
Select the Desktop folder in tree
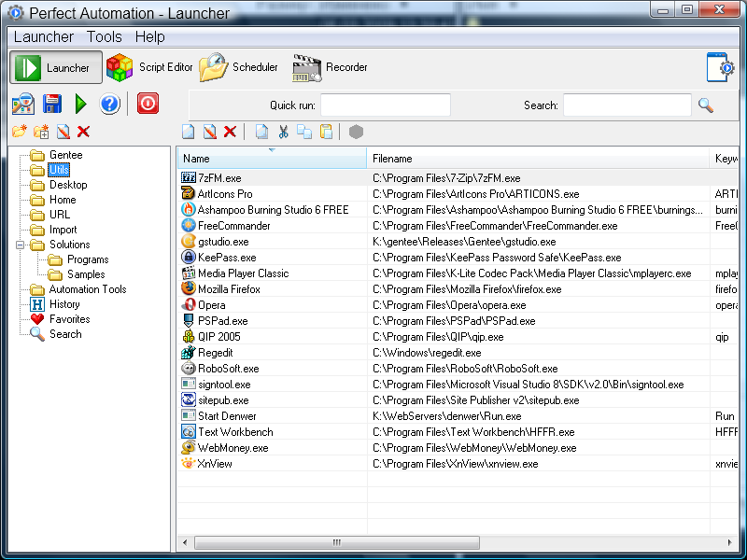coord(68,185)
